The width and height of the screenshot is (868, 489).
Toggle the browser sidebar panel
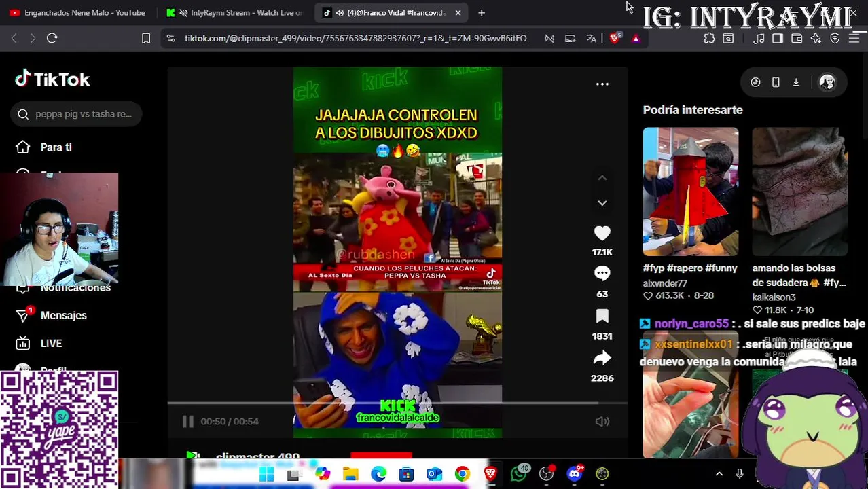pyautogui.click(x=778, y=38)
